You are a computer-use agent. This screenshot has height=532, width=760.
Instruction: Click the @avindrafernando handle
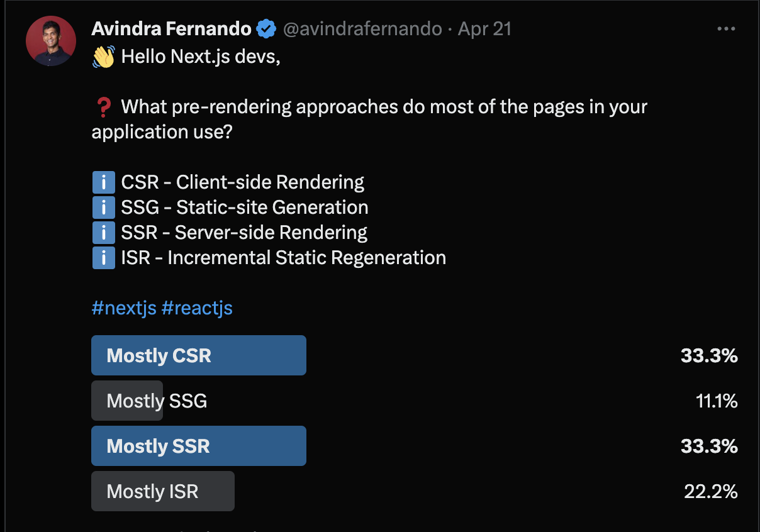pyautogui.click(x=361, y=28)
